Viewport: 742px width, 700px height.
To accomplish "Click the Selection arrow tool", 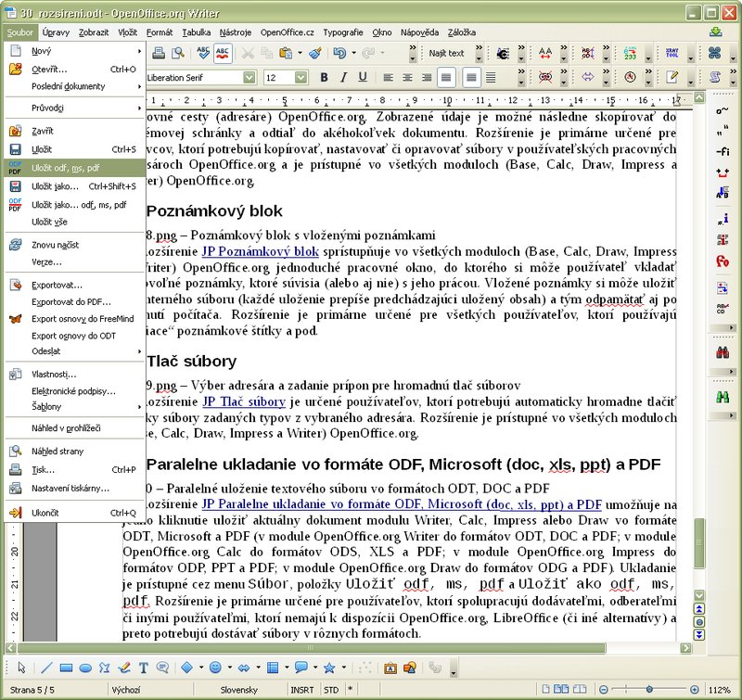I will (x=21, y=668).
